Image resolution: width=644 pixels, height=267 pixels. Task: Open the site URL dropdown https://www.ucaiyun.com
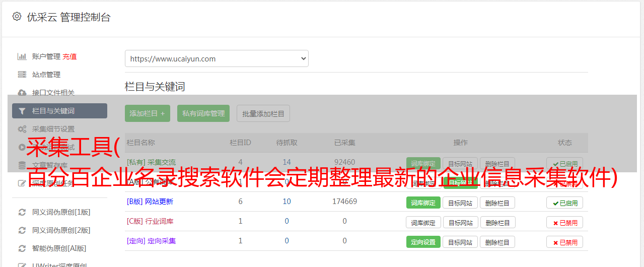(217, 58)
